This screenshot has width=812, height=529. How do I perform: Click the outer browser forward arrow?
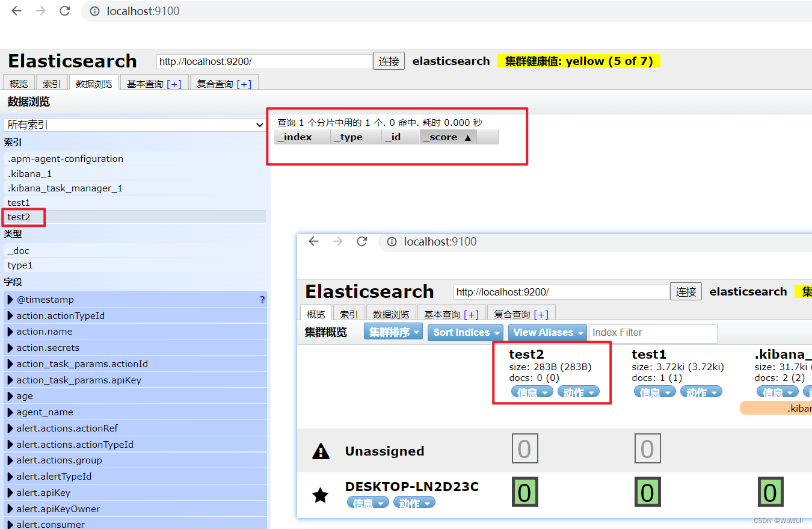[40, 11]
